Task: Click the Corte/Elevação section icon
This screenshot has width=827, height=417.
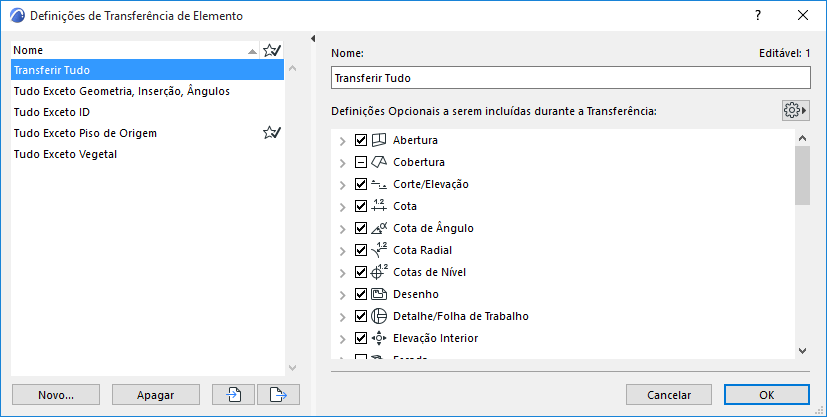Action: (378, 184)
